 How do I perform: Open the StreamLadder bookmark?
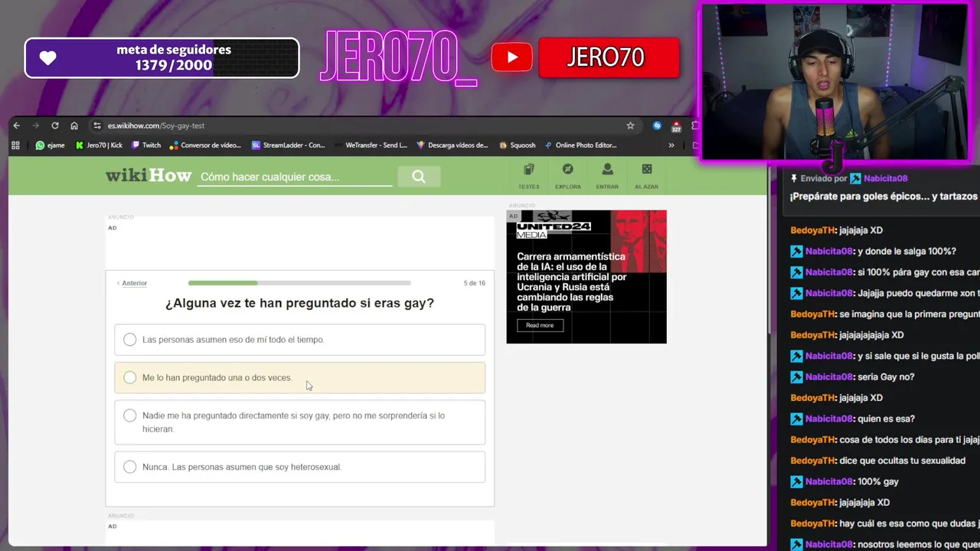coord(289,145)
